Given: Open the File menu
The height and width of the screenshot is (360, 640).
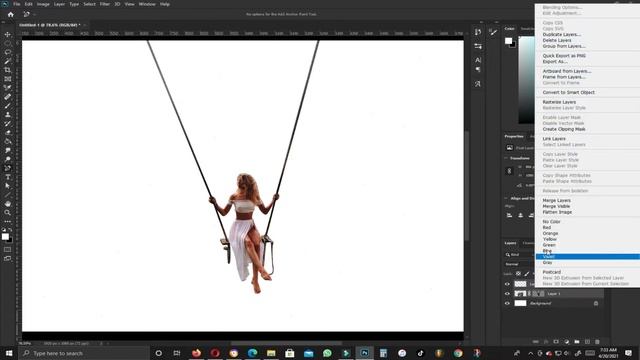Looking at the screenshot, I should [x=17, y=4].
